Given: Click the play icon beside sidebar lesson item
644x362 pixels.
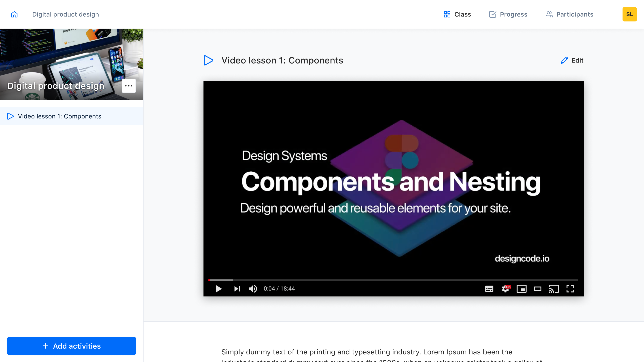Looking at the screenshot, I should [10, 116].
